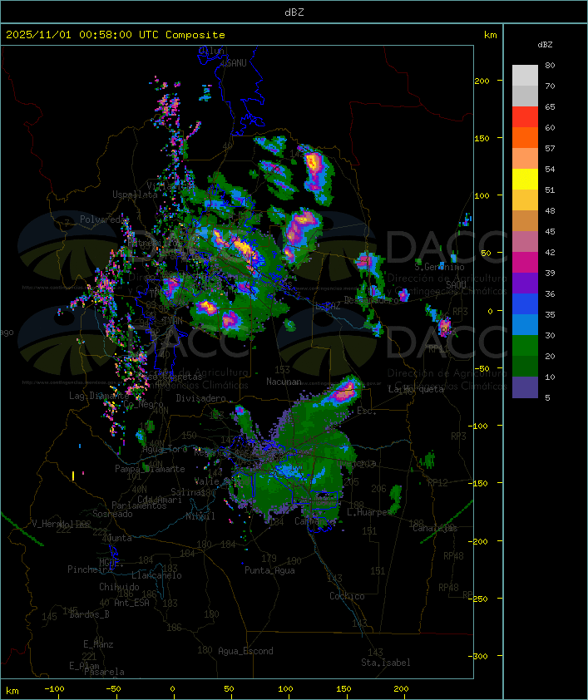Click the royal blue 35-36 dBZ swatch

pyautogui.click(x=525, y=304)
